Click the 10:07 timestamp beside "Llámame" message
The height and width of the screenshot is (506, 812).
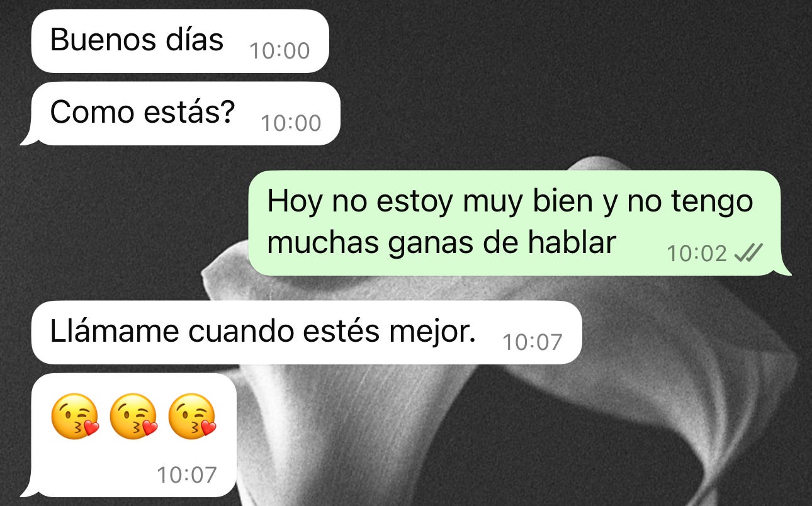533,342
